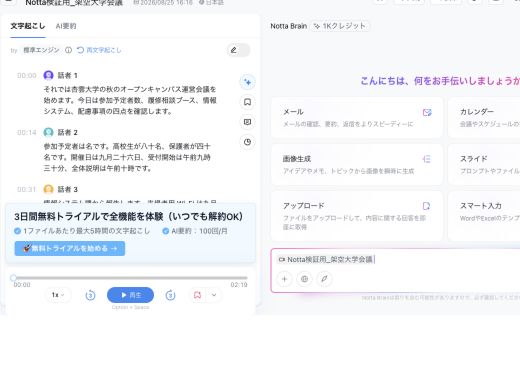Open the スライド card
This screenshot has width=520, height=385.
pyautogui.click(x=484, y=164)
